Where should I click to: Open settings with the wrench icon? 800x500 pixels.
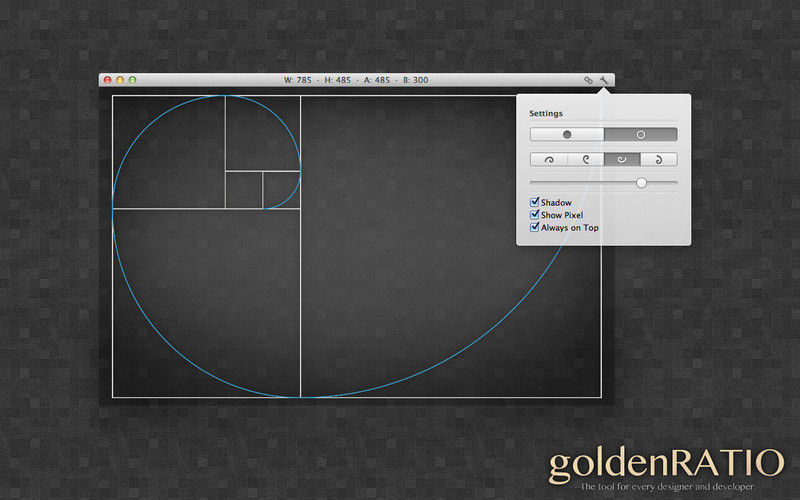coord(604,80)
